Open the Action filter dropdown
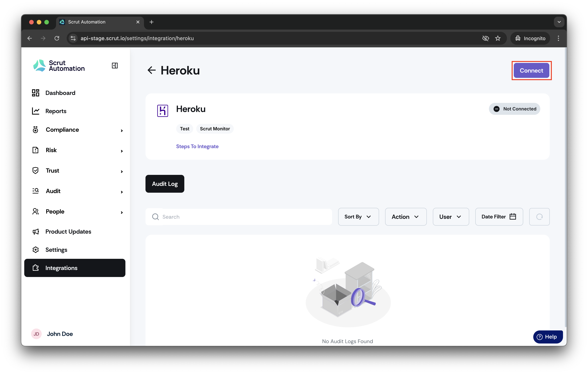This screenshot has height=374, width=588. (x=406, y=217)
